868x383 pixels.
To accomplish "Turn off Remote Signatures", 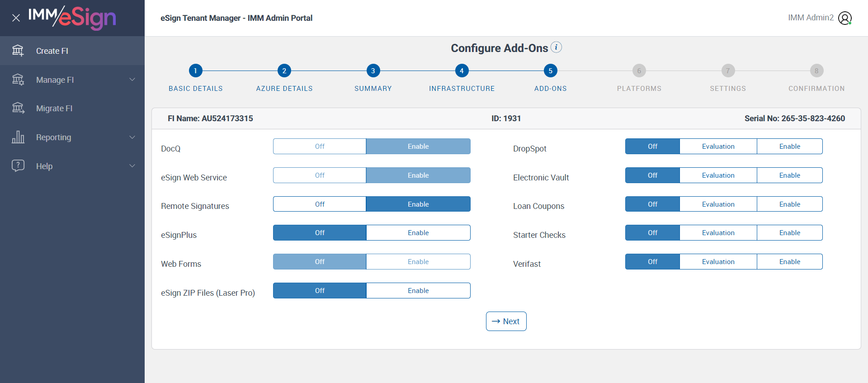I will 320,204.
